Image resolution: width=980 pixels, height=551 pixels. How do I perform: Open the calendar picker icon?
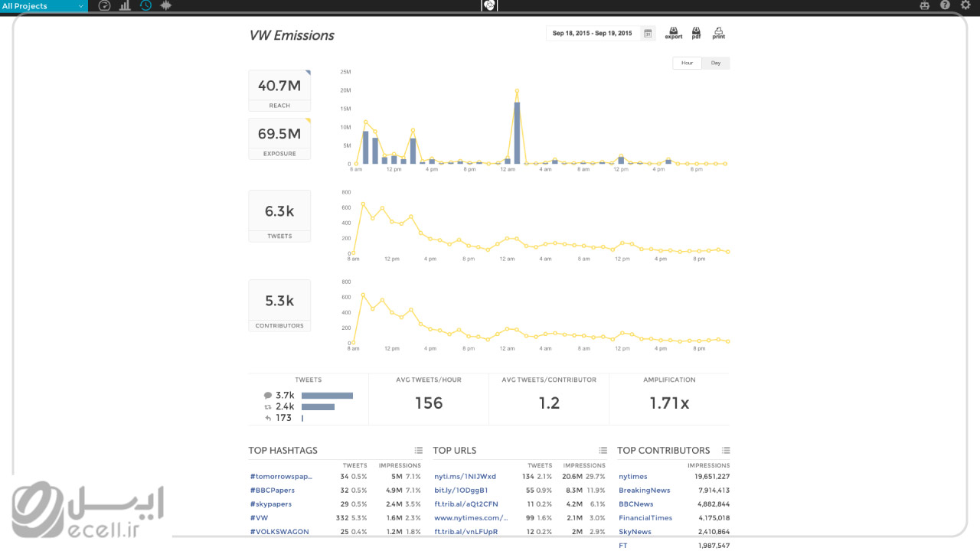[x=648, y=34]
